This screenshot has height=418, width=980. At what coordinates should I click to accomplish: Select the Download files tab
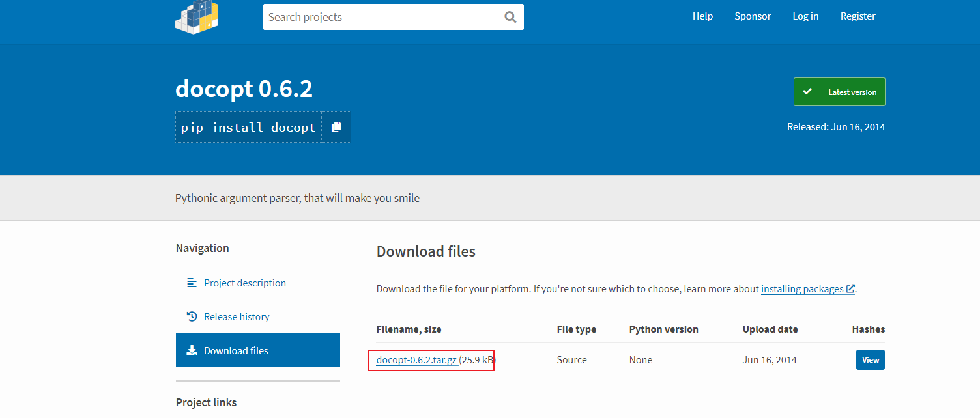258,350
